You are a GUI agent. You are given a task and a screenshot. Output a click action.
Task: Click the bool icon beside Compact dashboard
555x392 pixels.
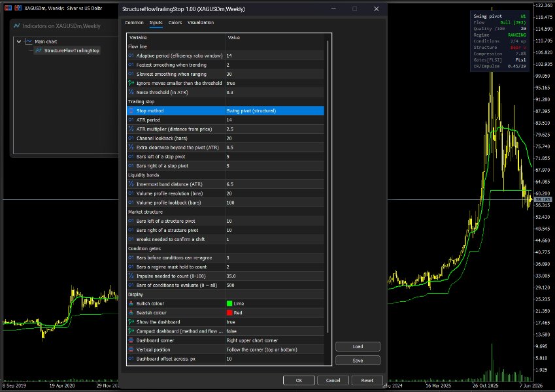pyautogui.click(x=131, y=331)
